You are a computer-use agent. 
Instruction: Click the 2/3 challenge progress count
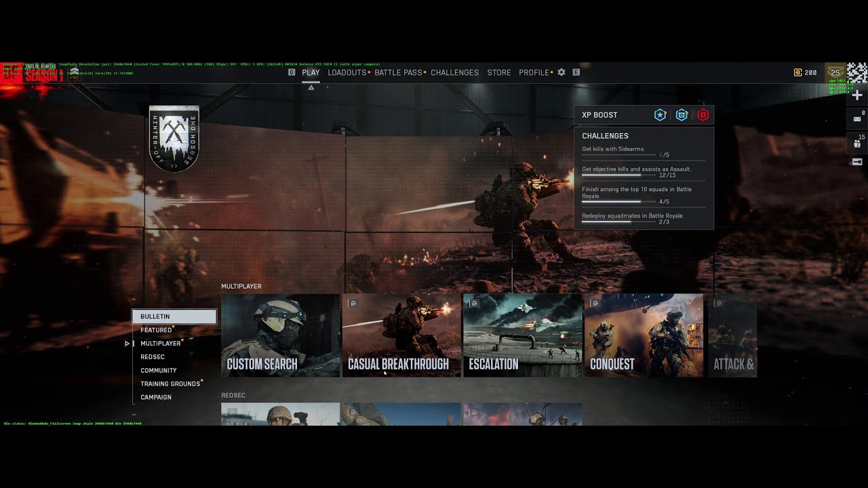664,222
